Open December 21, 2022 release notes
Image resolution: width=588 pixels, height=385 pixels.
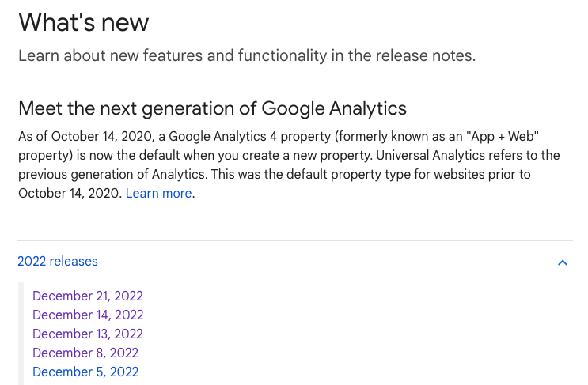click(x=88, y=296)
